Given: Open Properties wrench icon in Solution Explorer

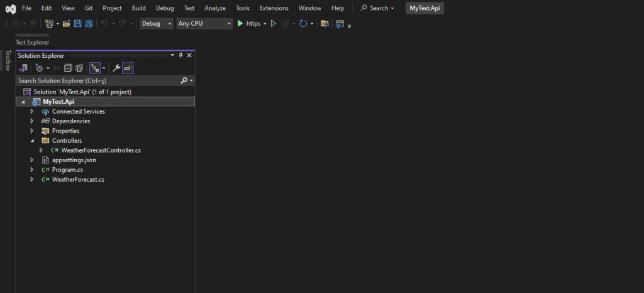Looking at the screenshot, I should [116, 68].
